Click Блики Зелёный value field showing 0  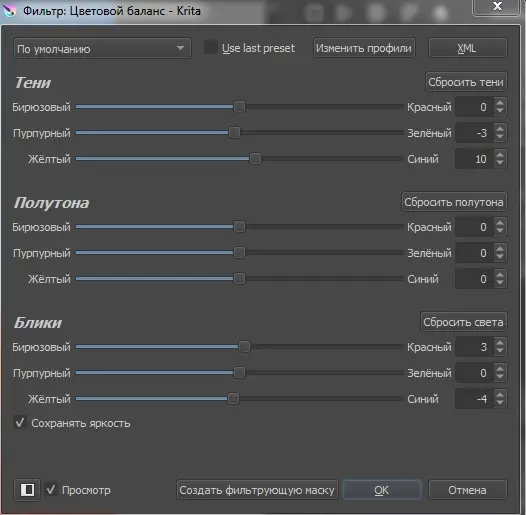(x=474, y=373)
